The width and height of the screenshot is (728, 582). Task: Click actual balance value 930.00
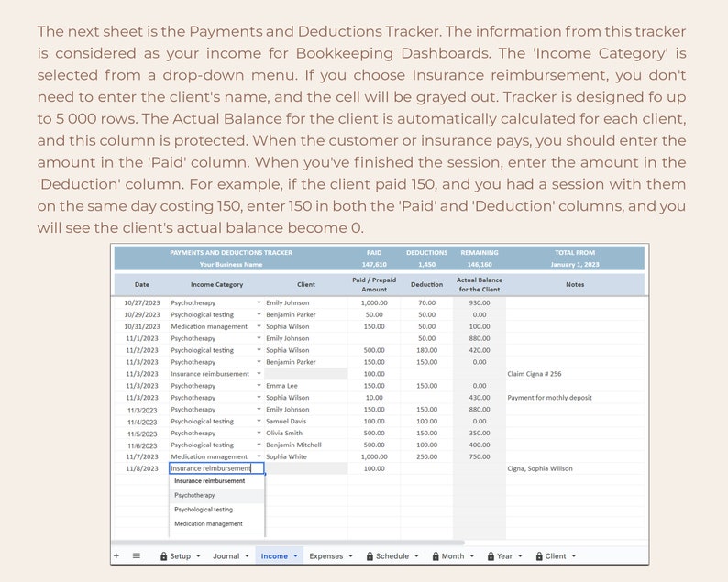click(x=480, y=302)
